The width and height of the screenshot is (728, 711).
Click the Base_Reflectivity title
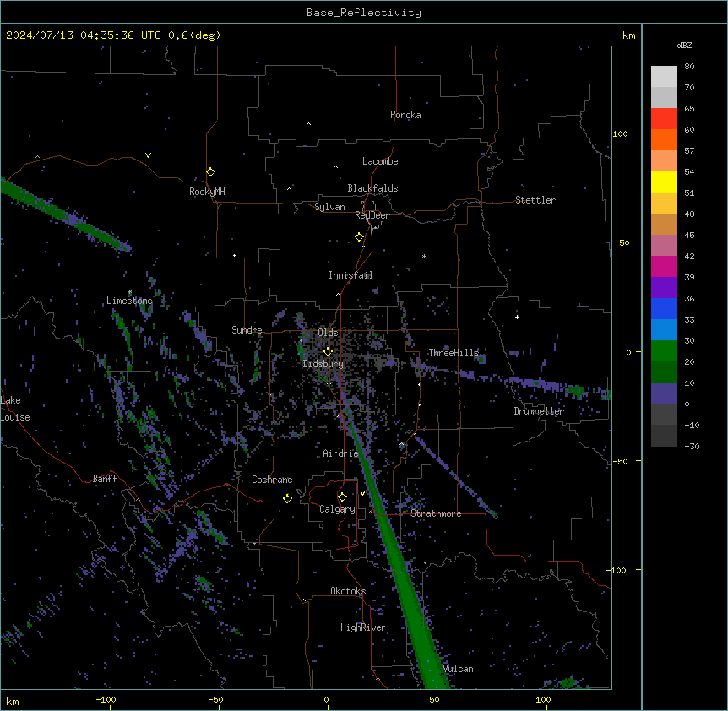(364, 13)
